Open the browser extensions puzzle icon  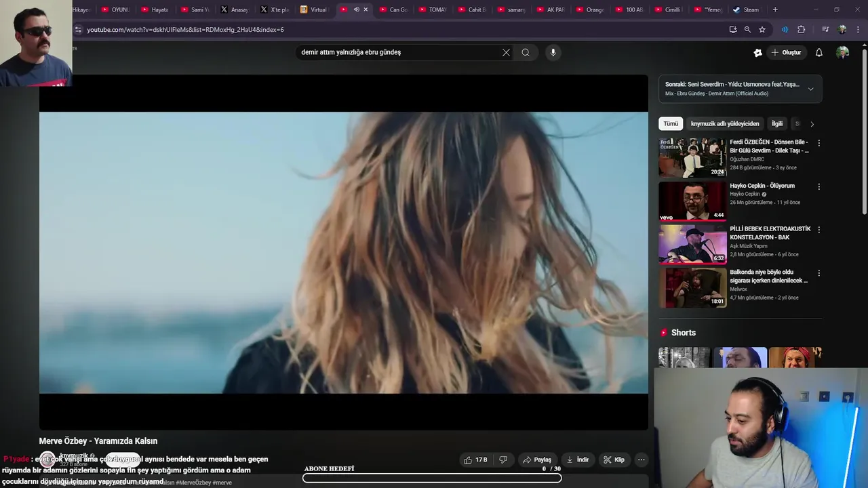801,29
